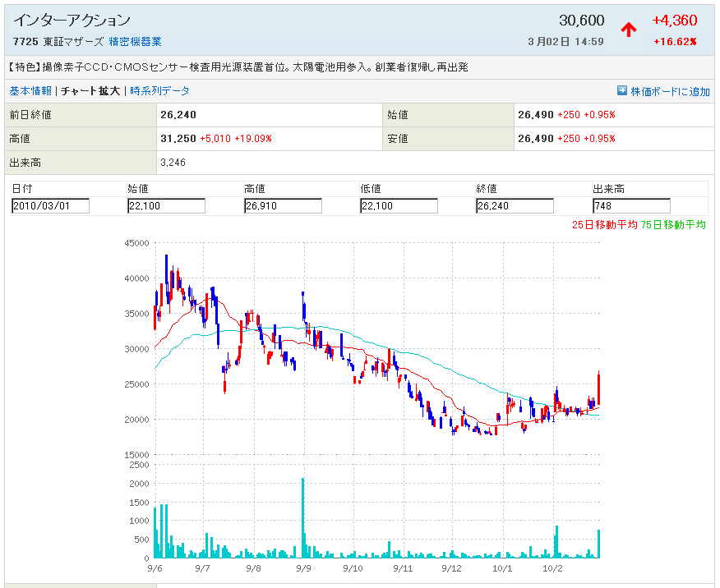Screen dimensions: 720x588
Task: Click the percent change +16.62%
Action: click(675, 42)
